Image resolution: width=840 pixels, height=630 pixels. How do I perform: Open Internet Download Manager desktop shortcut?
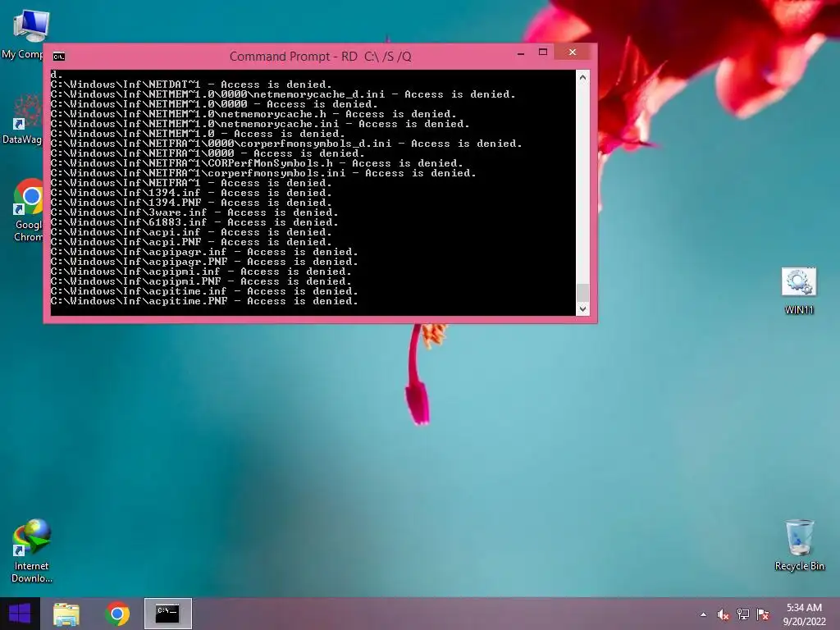click(x=32, y=550)
